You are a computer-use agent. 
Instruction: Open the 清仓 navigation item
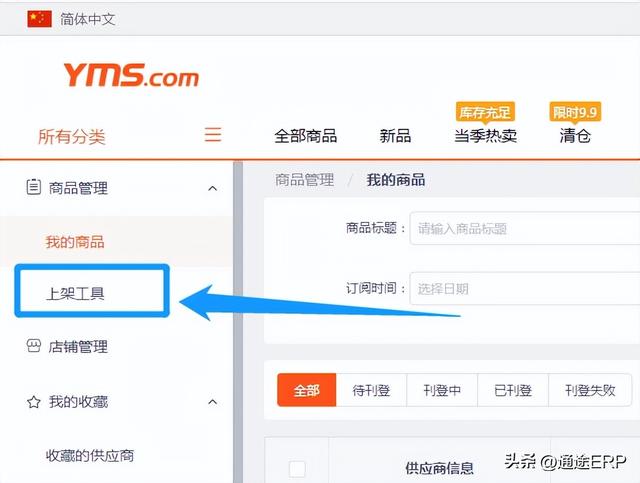(575, 136)
